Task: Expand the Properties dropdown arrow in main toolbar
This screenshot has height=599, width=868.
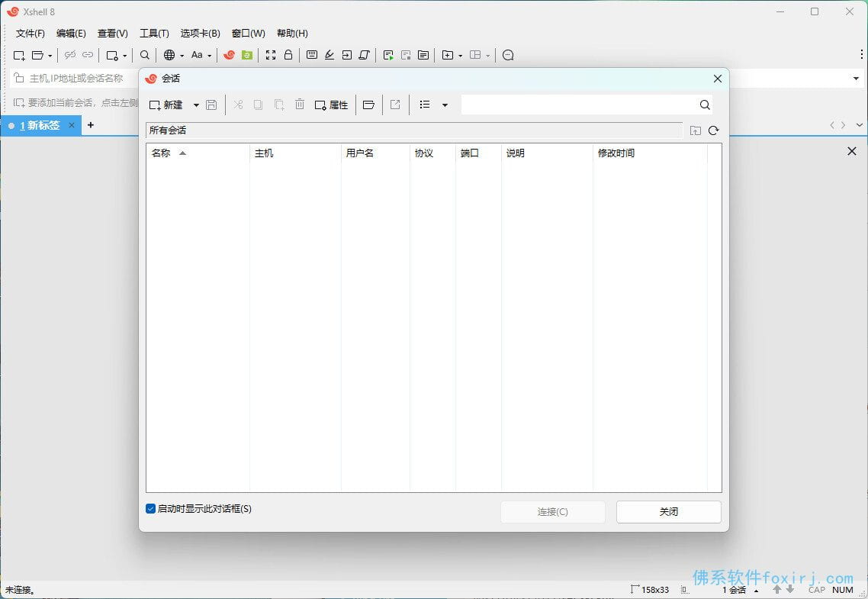Action: 124,56
